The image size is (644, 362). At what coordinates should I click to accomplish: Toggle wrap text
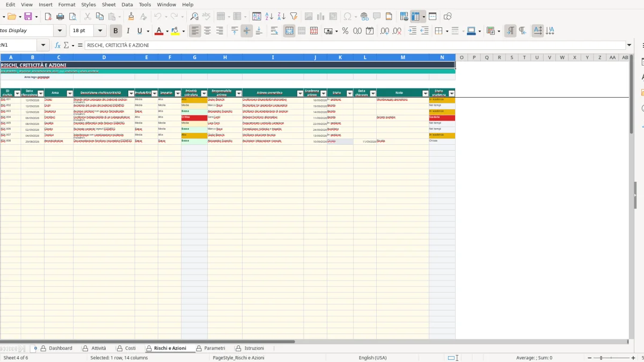click(x=274, y=31)
